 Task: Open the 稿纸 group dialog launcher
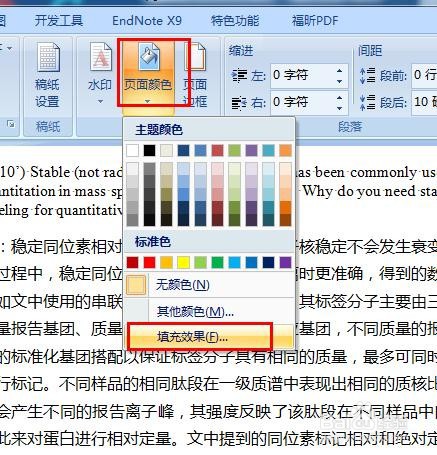coord(11,125)
